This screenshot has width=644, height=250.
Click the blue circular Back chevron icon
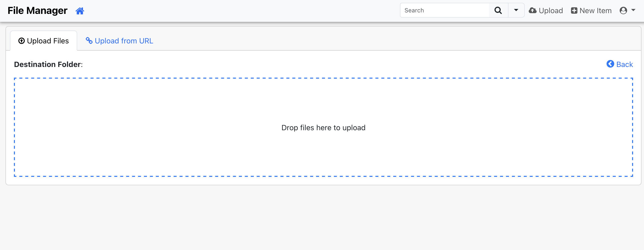[610, 64]
